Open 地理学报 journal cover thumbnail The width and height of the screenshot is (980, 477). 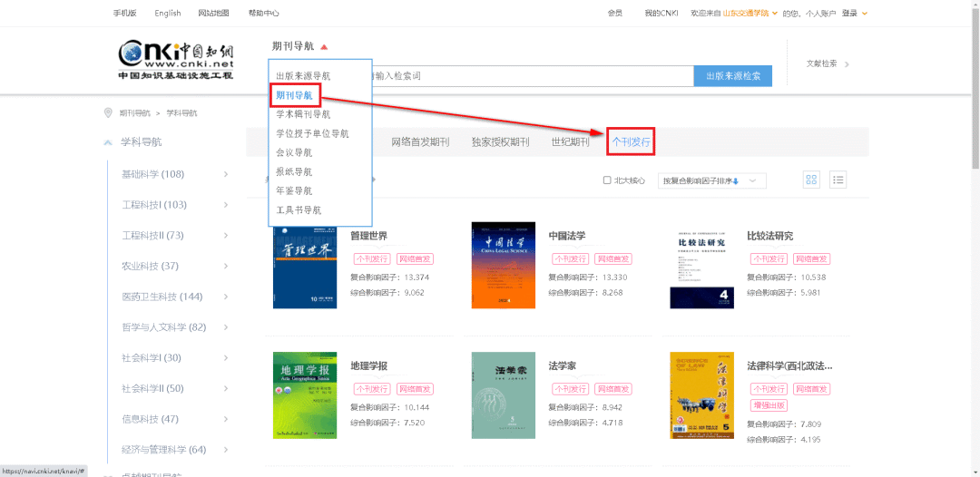[305, 395]
